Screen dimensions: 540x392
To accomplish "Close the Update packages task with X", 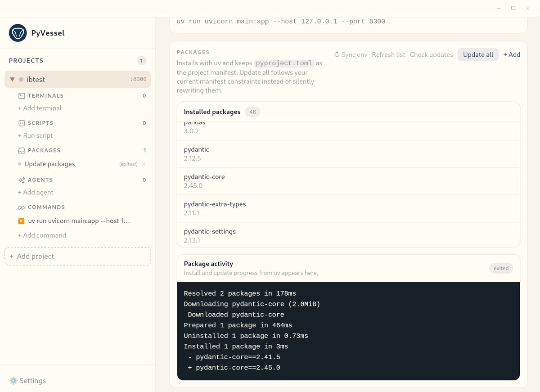I will 144,164.
